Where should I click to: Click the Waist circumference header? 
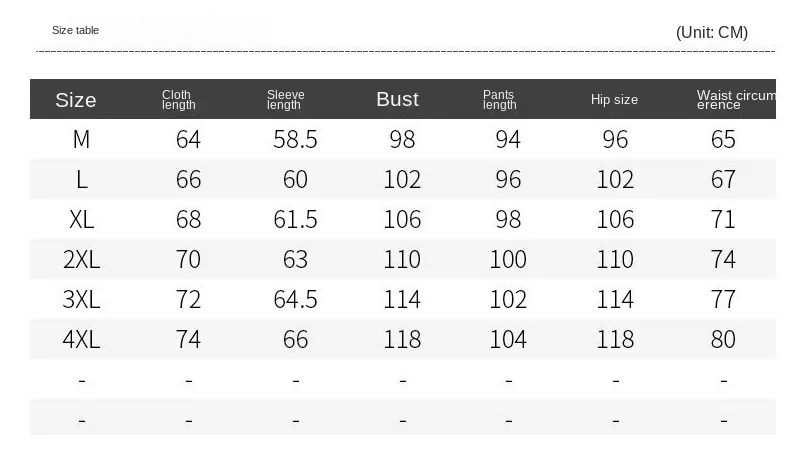736,100
